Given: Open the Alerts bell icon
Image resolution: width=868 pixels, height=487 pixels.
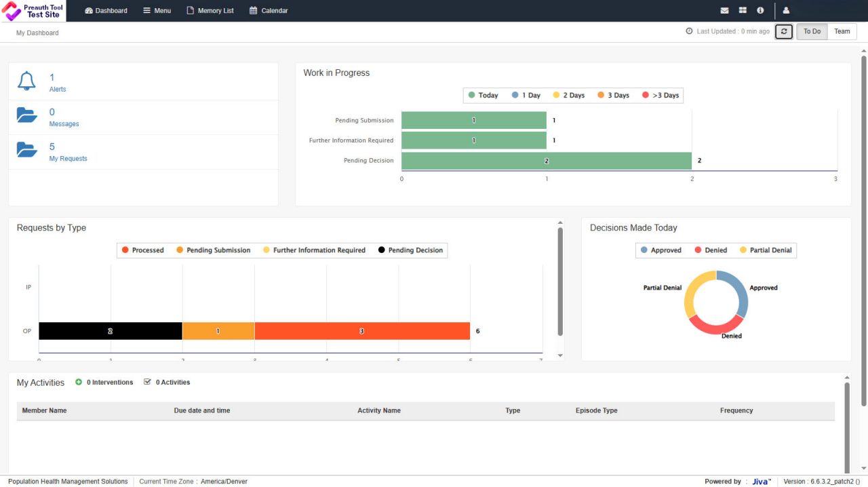Looking at the screenshot, I should pyautogui.click(x=26, y=81).
